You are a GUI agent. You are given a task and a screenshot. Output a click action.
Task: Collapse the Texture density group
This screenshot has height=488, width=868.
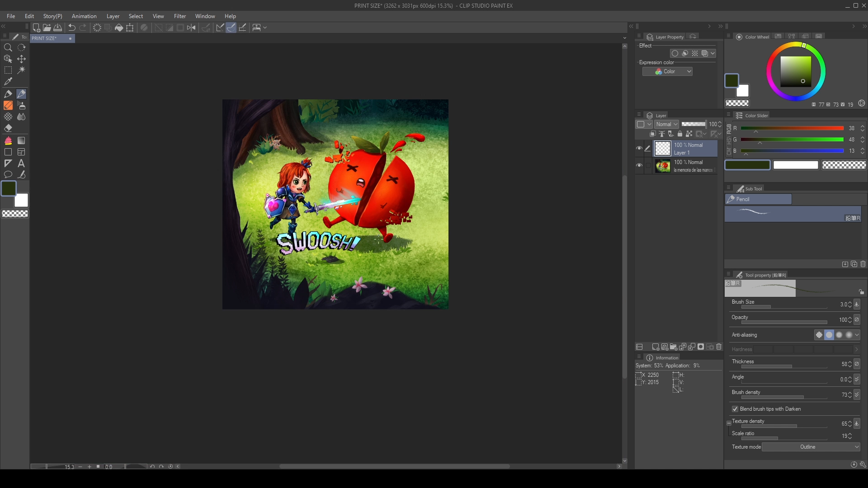pos(729,423)
